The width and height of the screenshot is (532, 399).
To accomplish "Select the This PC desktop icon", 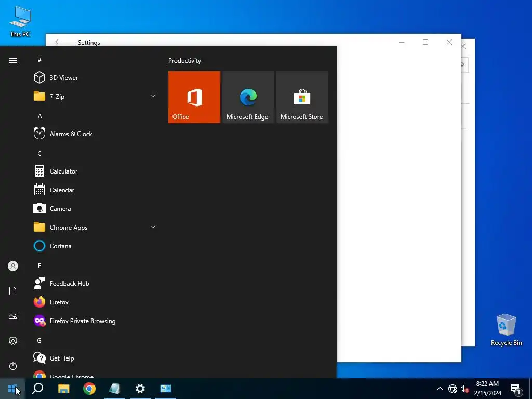I will click(x=20, y=22).
